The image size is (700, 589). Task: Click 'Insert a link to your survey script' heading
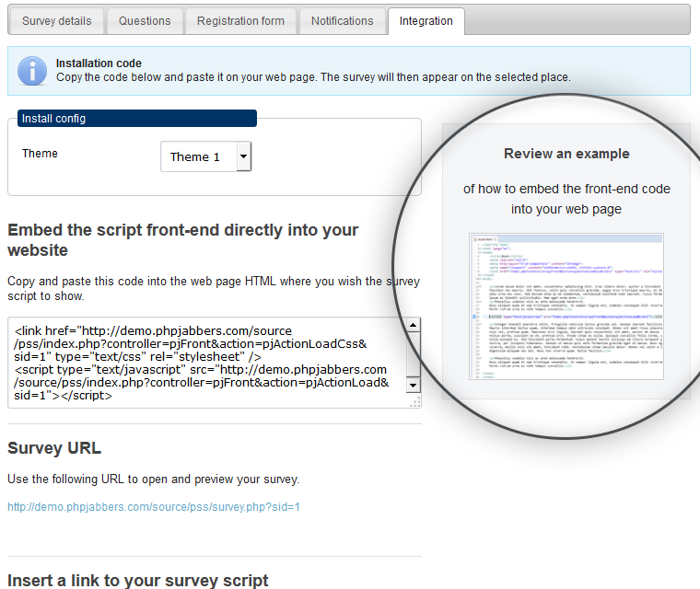tap(138, 580)
